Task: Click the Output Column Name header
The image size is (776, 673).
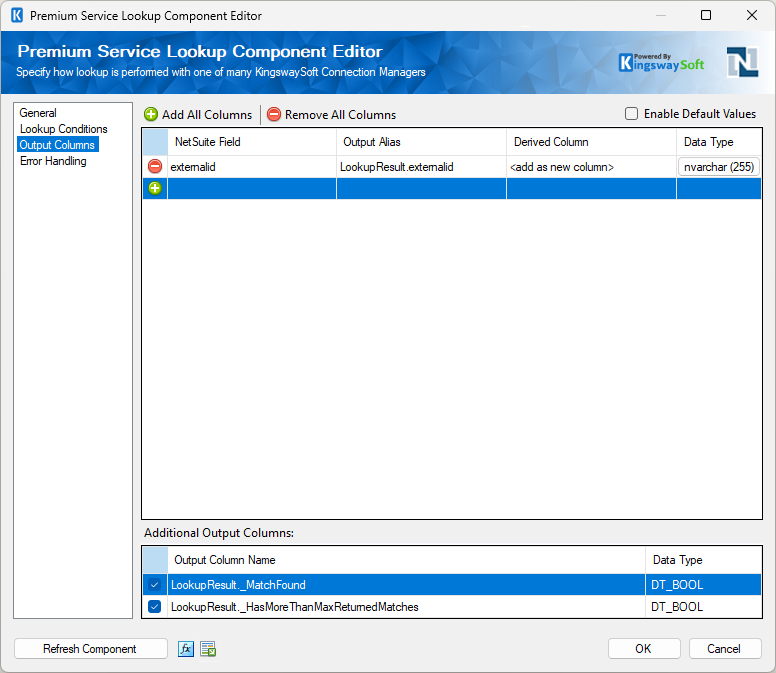Action: tap(406, 560)
